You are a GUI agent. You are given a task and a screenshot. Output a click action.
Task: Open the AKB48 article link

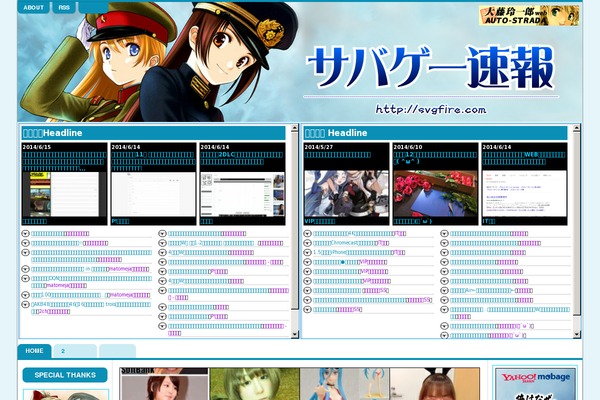click(x=91, y=308)
